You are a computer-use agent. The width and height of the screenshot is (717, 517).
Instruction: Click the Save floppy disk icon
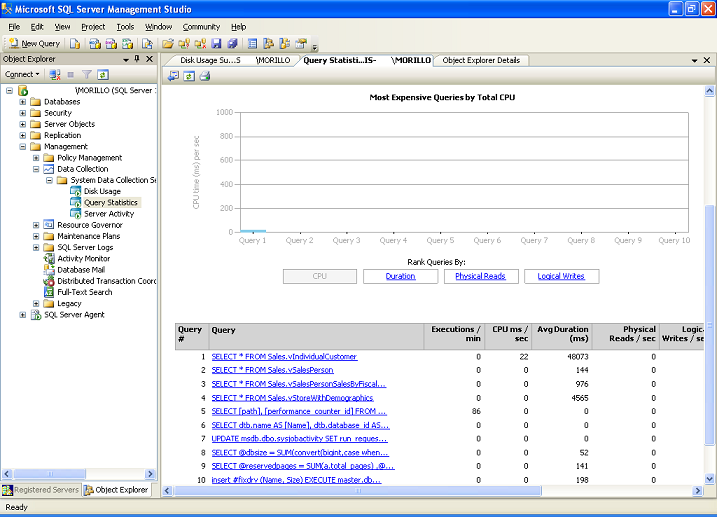pyautogui.click(x=216, y=43)
